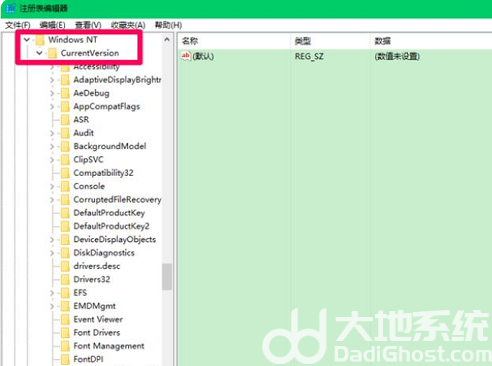Click the tree pane scroll-up arrow

pos(167,40)
